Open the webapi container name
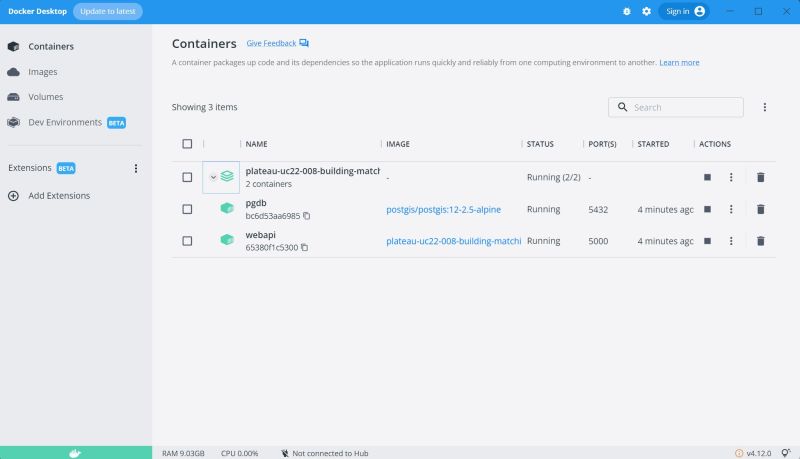800x459 pixels. coord(260,235)
